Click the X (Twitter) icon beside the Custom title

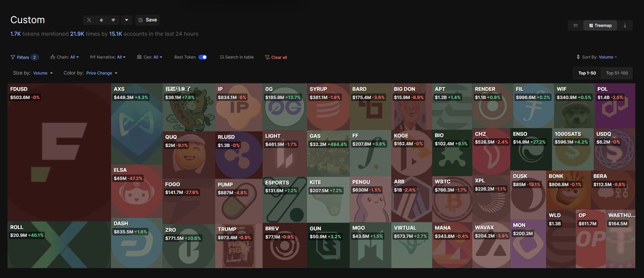tap(89, 20)
